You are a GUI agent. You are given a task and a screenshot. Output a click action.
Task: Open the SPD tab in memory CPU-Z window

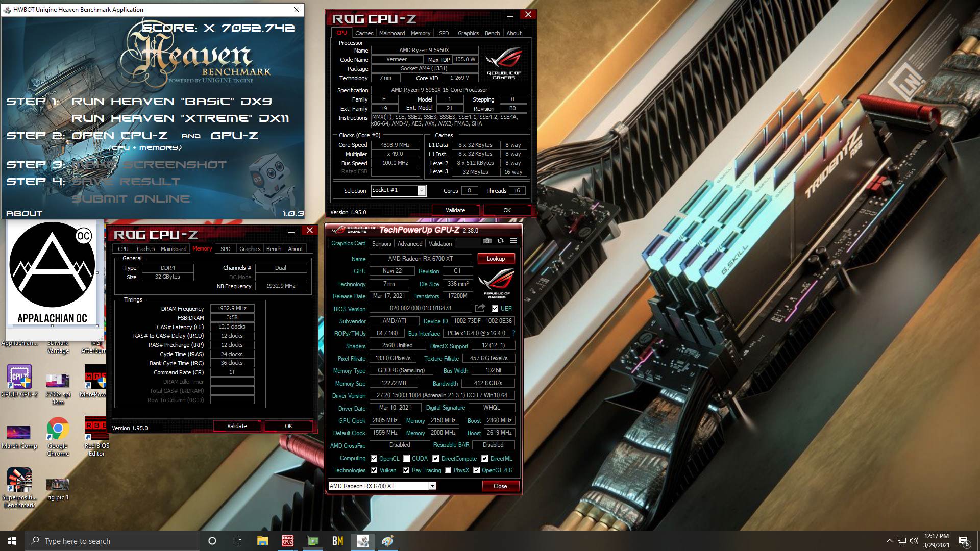pyautogui.click(x=226, y=249)
